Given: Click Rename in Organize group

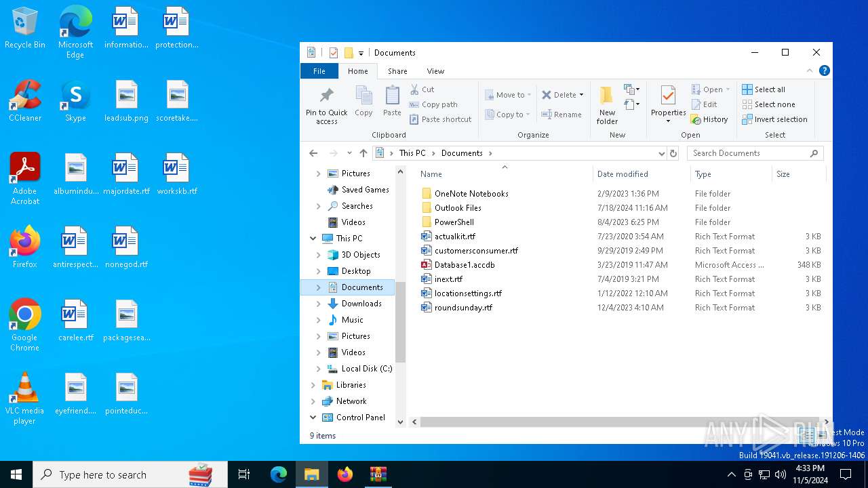Looking at the screenshot, I should pos(561,115).
